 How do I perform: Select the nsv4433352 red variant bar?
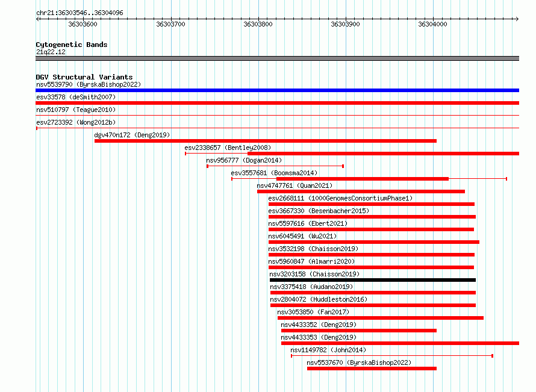point(359,331)
